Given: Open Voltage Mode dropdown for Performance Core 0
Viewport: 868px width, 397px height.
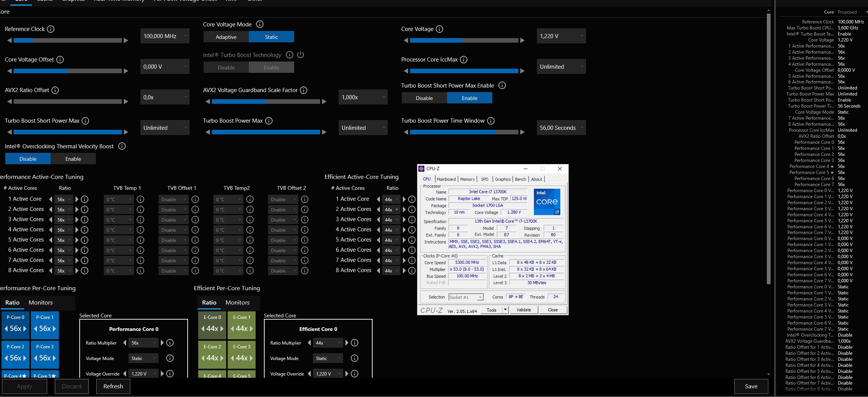Looking at the screenshot, I should (x=143, y=358).
